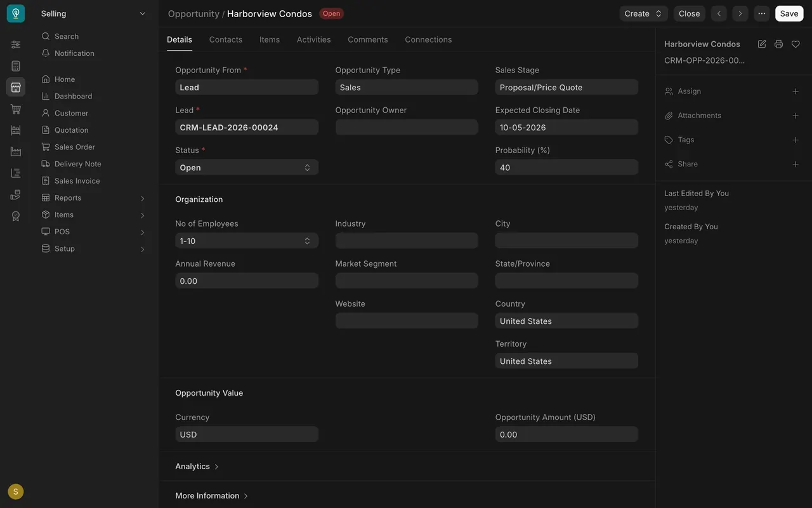Go to previous record arrow

(x=719, y=13)
